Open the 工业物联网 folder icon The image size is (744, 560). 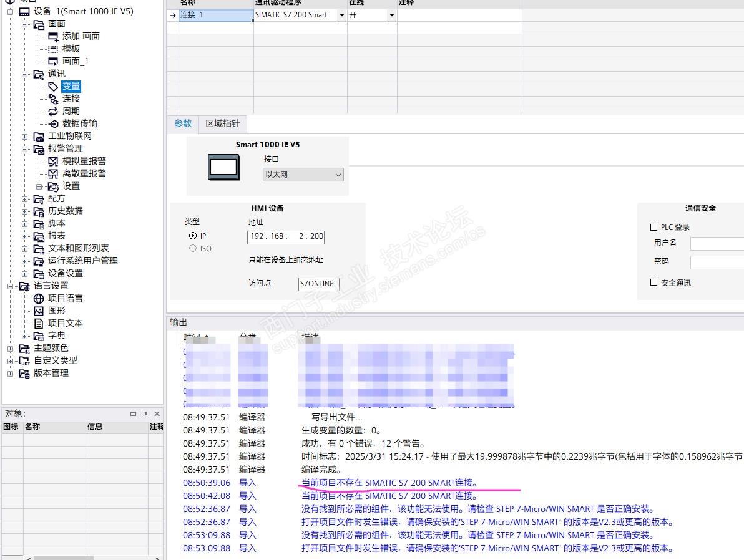coord(39,137)
